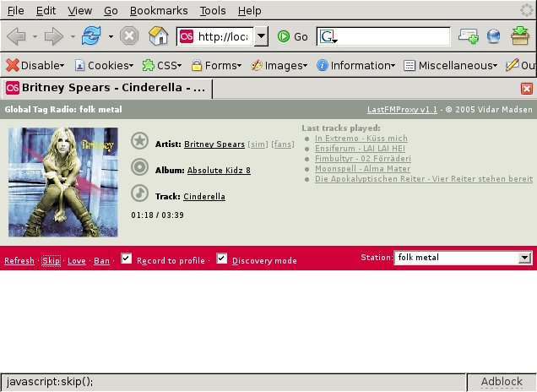This screenshot has width=537, height=392.
Task: Click the [sim] similar artists link
Action: pos(258,144)
